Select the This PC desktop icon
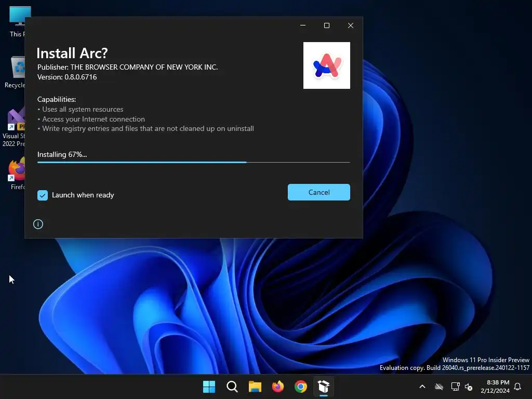The width and height of the screenshot is (532, 399). click(17, 21)
